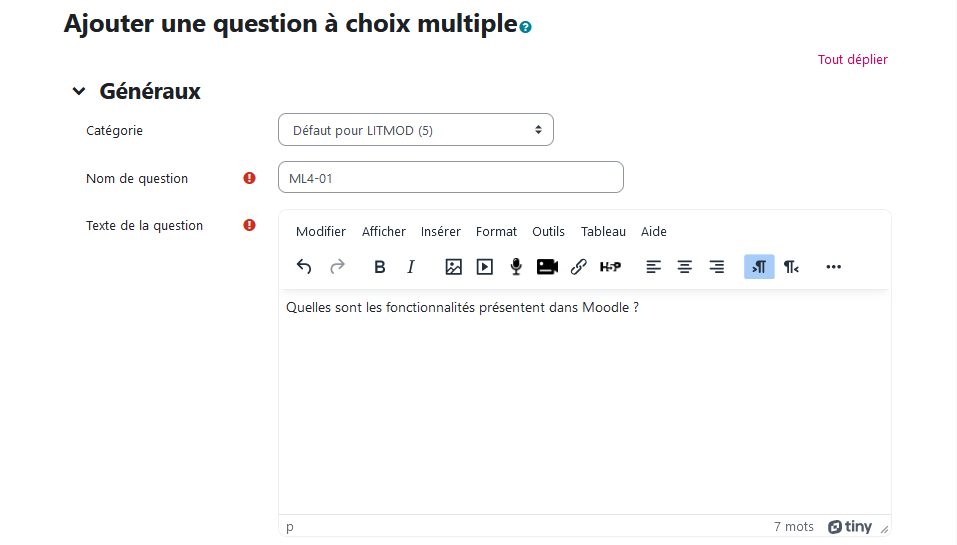Screen dimensions: 957x545
Task: Insert an image with the picture icon
Action: 453,267
